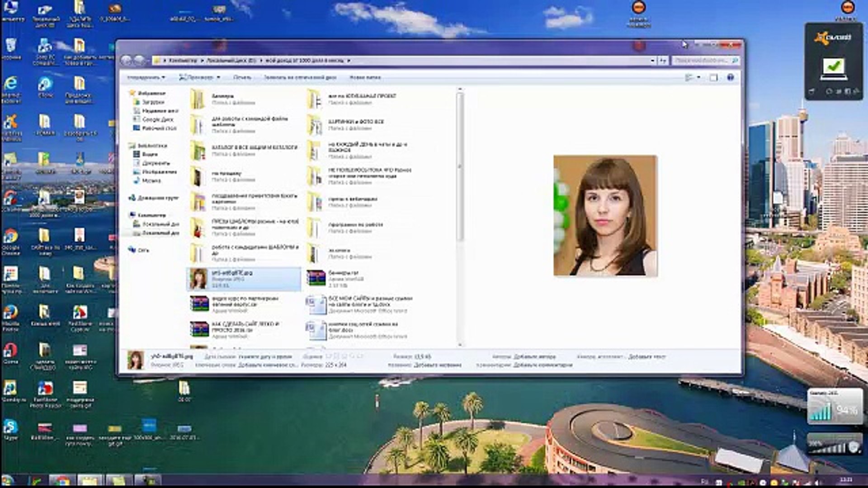Expand the arrow next to Просмотр
The image size is (868, 488).
tap(218, 77)
